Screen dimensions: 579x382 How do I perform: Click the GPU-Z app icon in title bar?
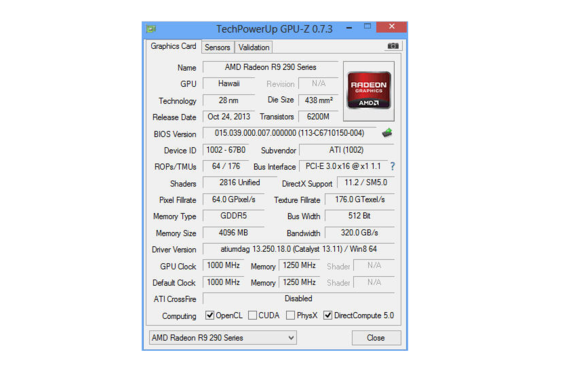click(151, 29)
